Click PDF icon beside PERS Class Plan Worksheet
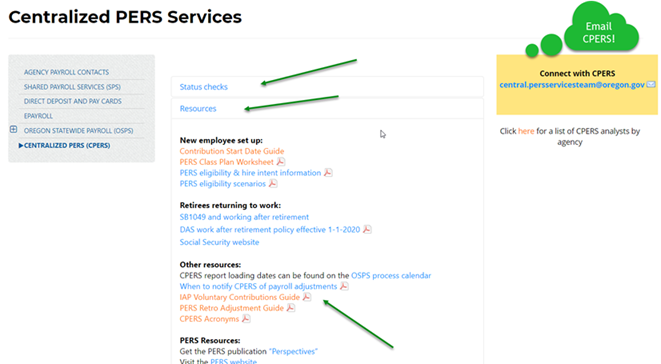Screen dimensions: 661x364 (x=280, y=162)
